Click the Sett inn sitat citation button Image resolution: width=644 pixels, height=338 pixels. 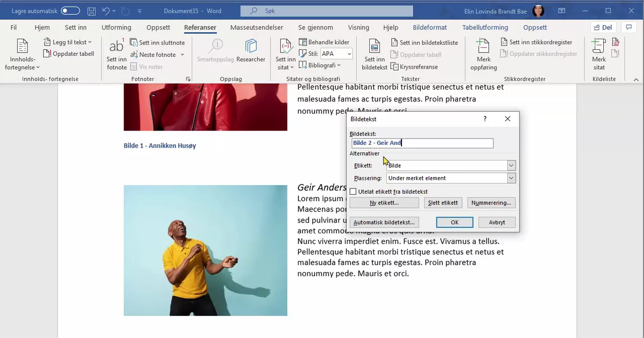(286, 55)
